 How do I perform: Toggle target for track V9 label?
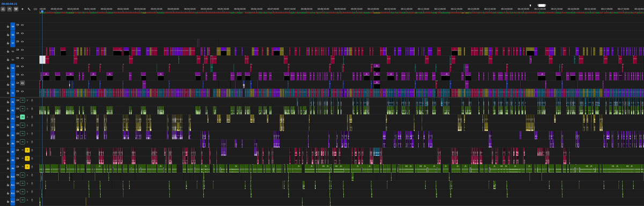pyautogui.click(x=12, y=26)
